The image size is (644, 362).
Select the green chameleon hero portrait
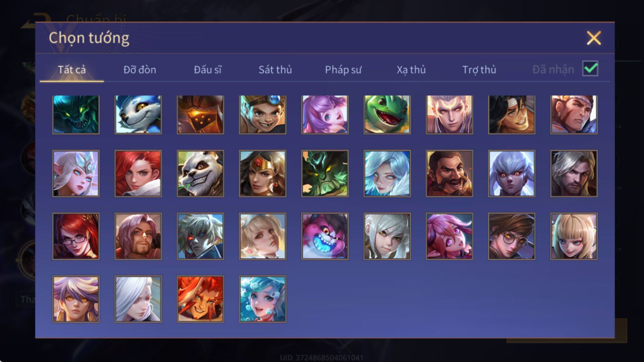pos(387,115)
